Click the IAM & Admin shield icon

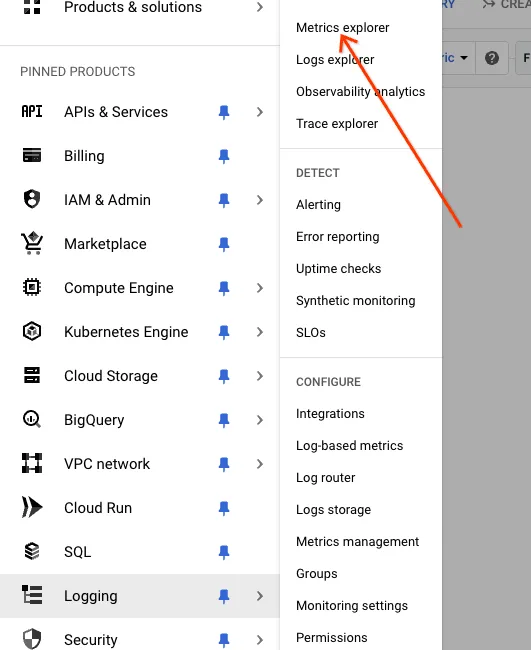(32, 199)
